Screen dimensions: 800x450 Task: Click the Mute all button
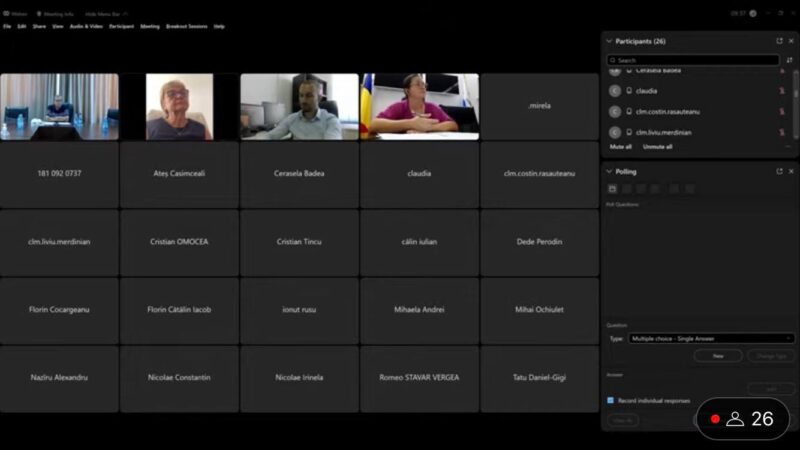click(x=621, y=147)
